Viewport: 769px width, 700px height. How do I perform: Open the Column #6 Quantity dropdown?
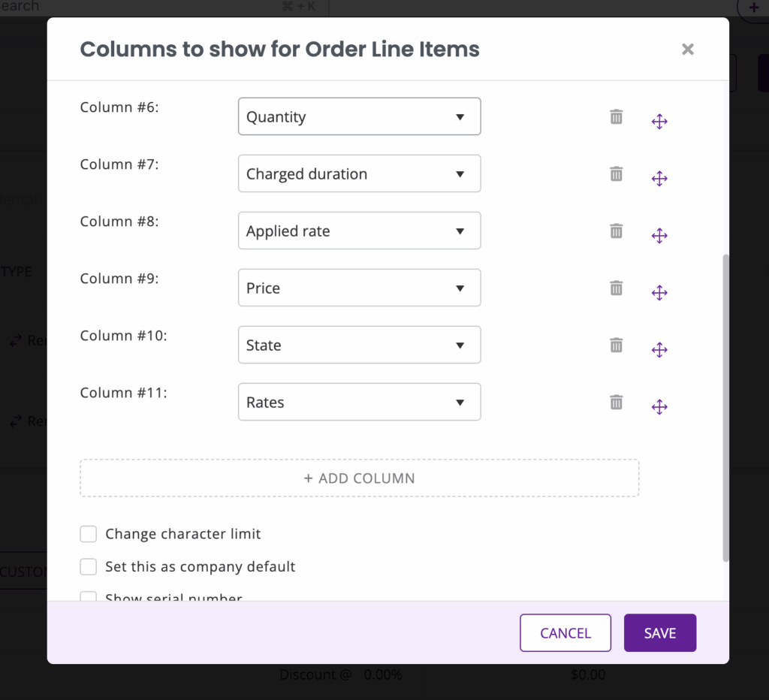[x=359, y=117]
